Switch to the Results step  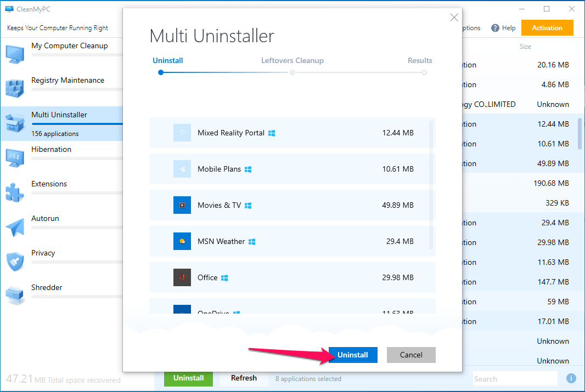pos(420,60)
